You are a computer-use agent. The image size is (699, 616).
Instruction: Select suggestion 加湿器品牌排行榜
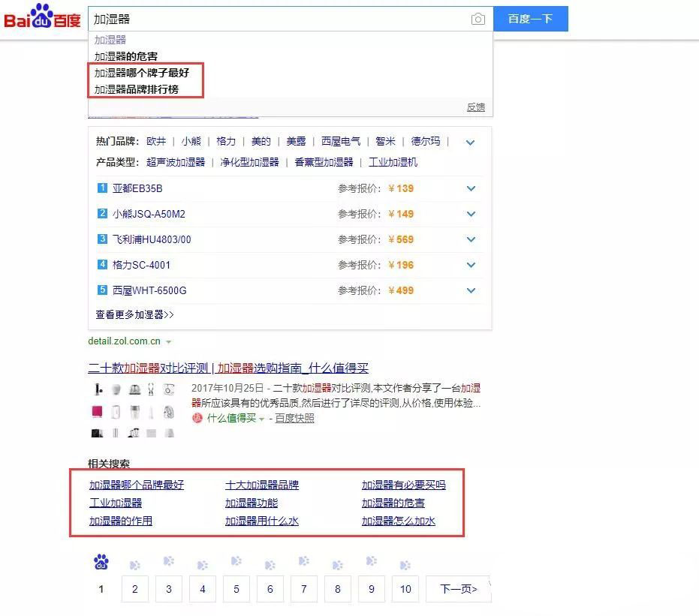point(137,89)
